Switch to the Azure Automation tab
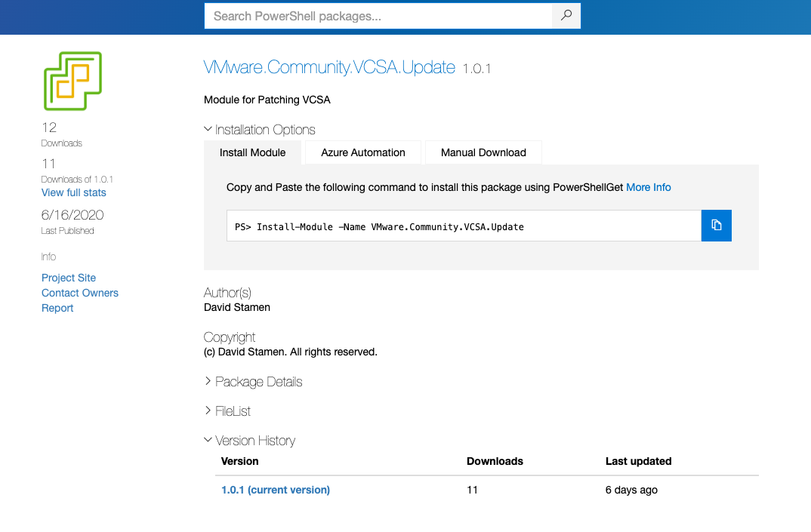This screenshot has width=811, height=532. pos(362,152)
